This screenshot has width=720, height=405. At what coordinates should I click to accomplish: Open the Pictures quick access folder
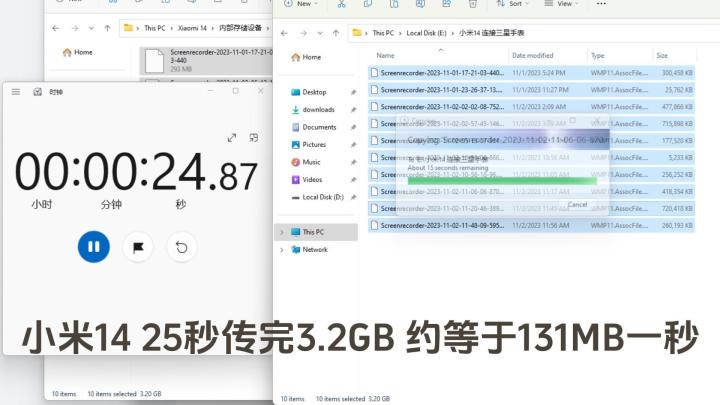[x=309, y=145]
